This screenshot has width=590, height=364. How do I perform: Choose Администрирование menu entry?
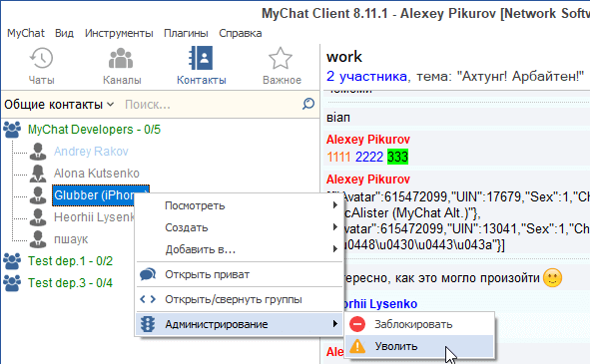pyautogui.click(x=240, y=324)
